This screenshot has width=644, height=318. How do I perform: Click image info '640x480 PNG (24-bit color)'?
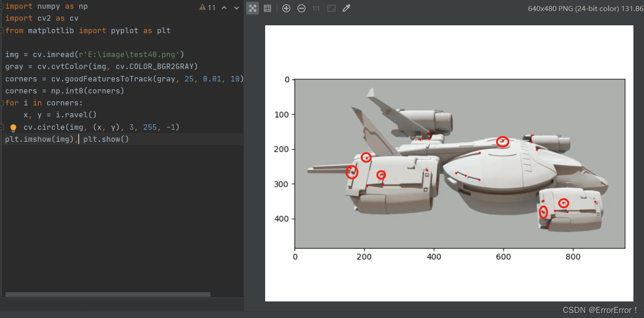[x=573, y=8]
